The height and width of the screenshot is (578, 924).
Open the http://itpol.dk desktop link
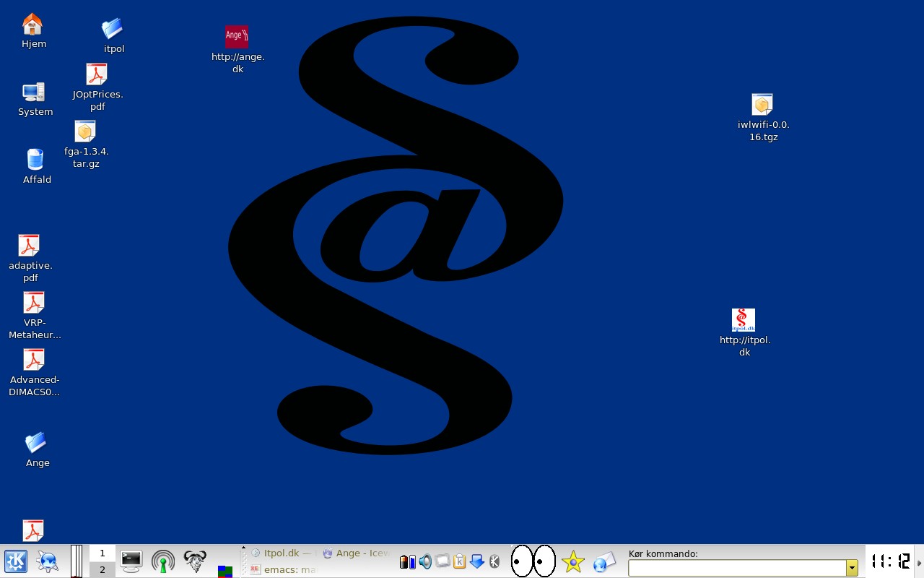point(744,321)
